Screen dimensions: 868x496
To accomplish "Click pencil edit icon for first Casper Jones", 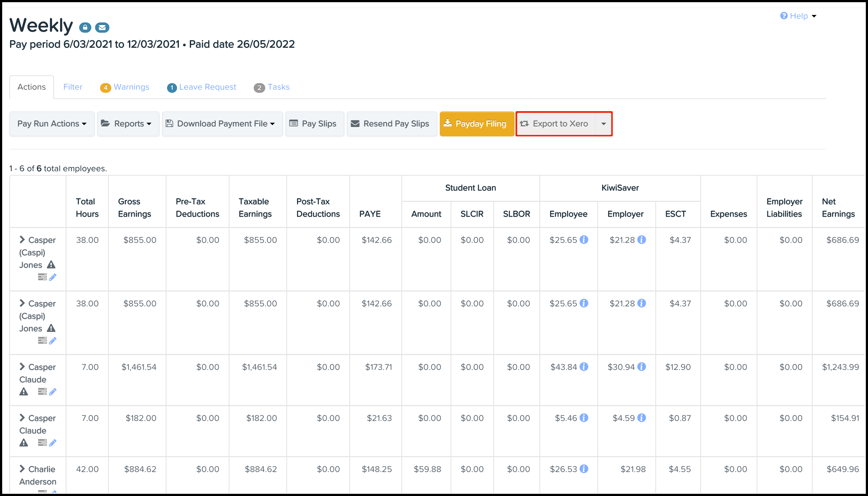I will pos(52,277).
